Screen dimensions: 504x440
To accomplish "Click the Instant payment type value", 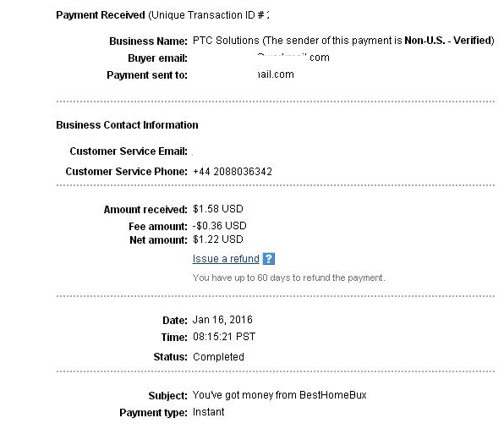I will point(208,412).
